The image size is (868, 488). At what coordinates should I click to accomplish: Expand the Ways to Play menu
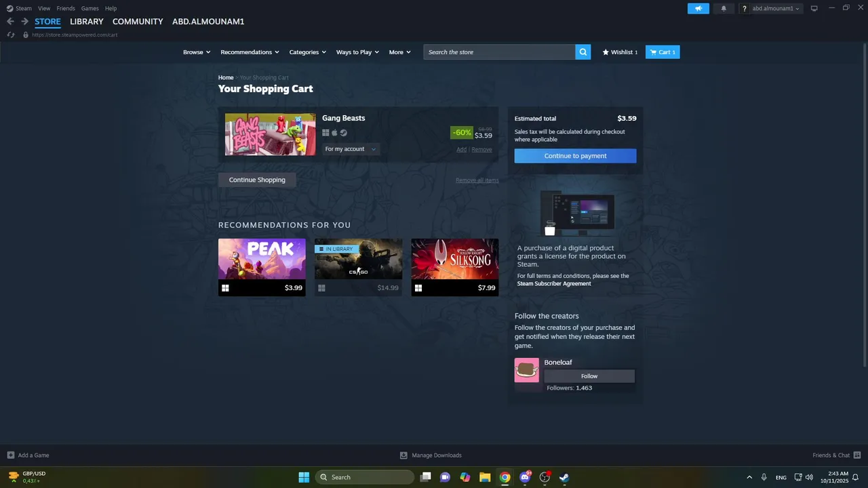(358, 52)
